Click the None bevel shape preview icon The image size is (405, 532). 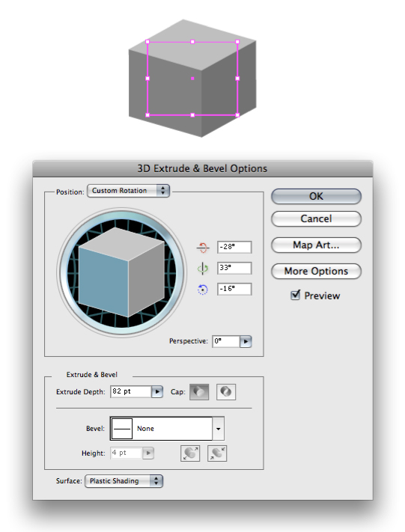click(122, 429)
